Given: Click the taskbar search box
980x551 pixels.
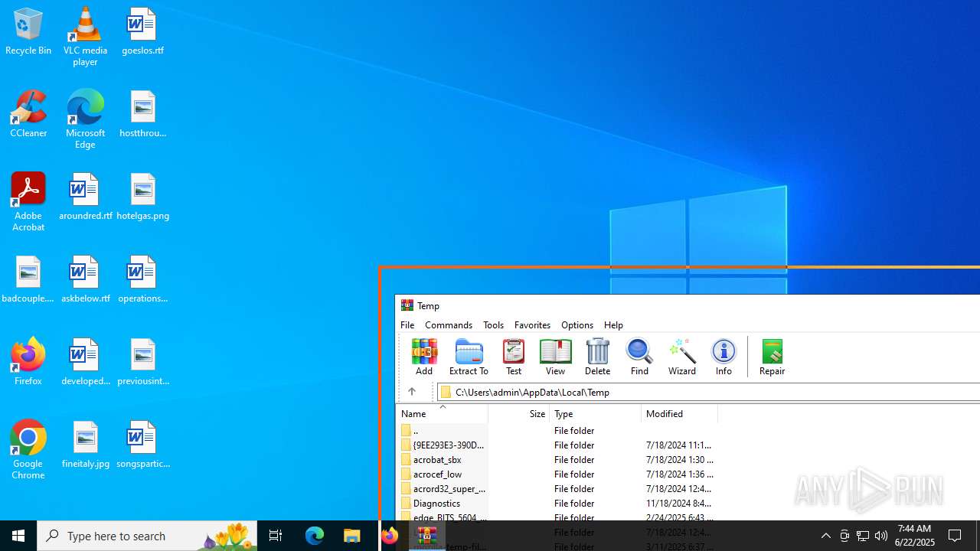Looking at the screenshot, I should tap(147, 536).
